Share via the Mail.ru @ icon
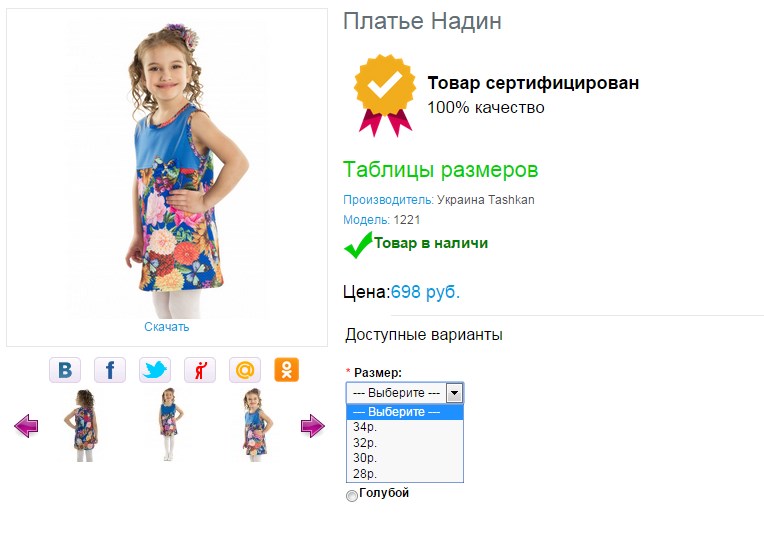 click(245, 370)
